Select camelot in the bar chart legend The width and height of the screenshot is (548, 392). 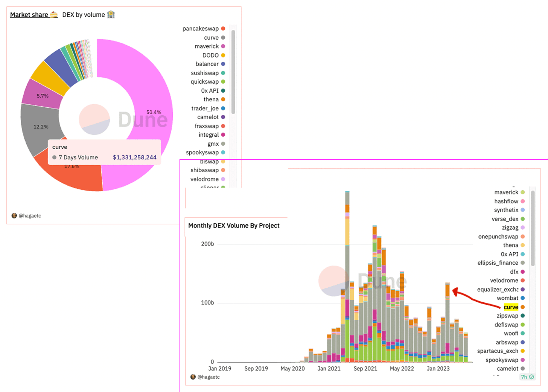(x=511, y=369)
